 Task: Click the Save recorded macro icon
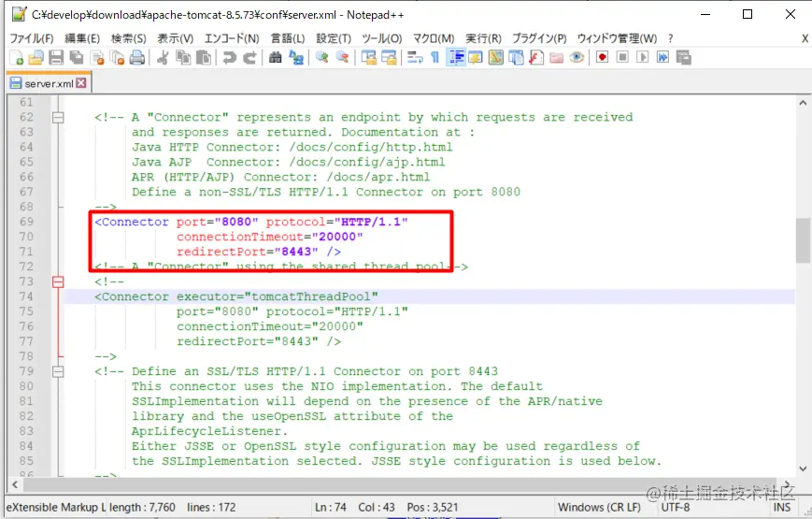(x=684, y=58)
